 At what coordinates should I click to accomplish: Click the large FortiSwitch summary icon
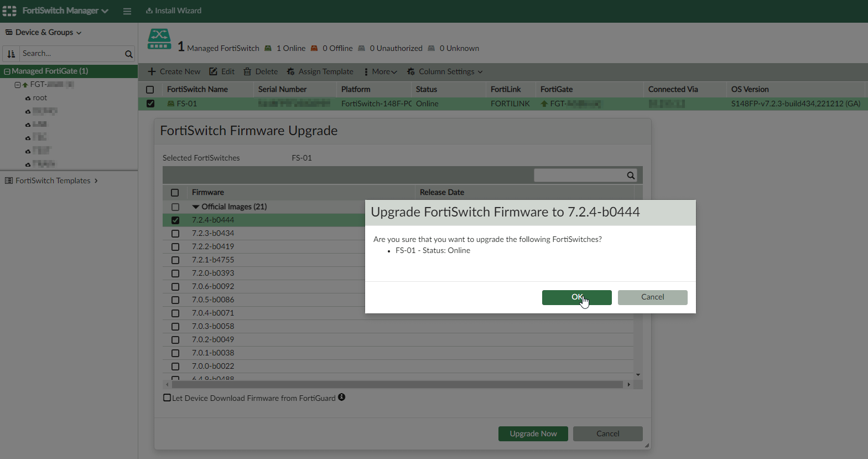click(159, 39)
